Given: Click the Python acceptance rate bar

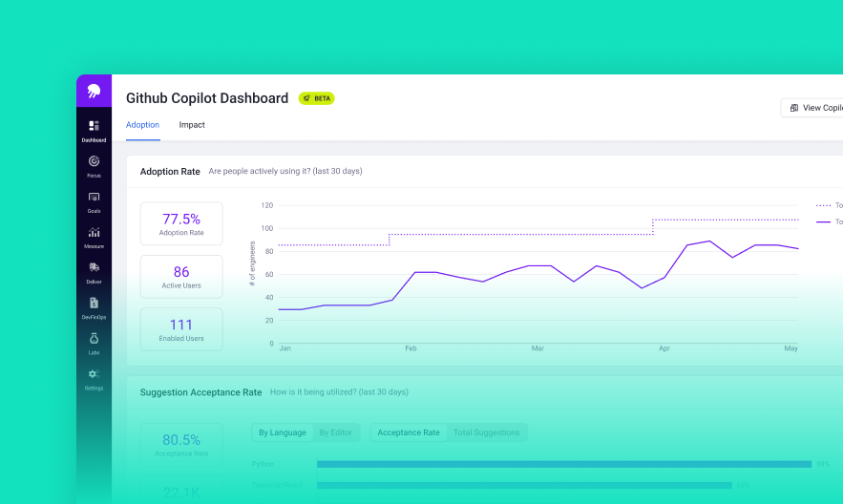Looking at the screenshot, I should (x=564, y=464).
